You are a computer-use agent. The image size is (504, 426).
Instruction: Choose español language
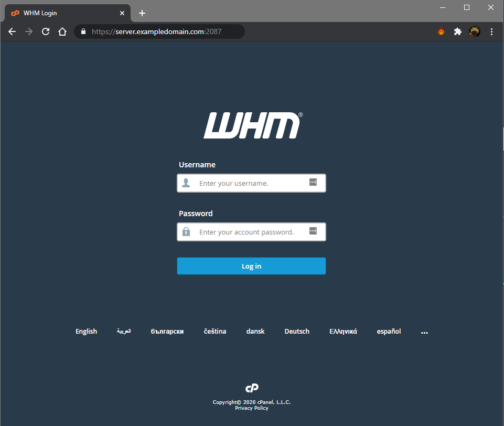coord(389,331)
